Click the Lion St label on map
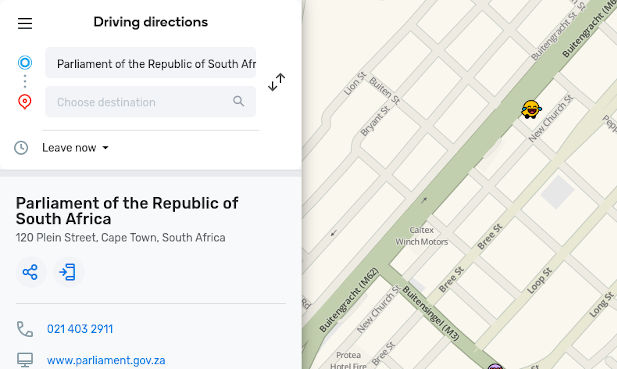The height and width of the screenshot is (369, 617). coord(355,83)
